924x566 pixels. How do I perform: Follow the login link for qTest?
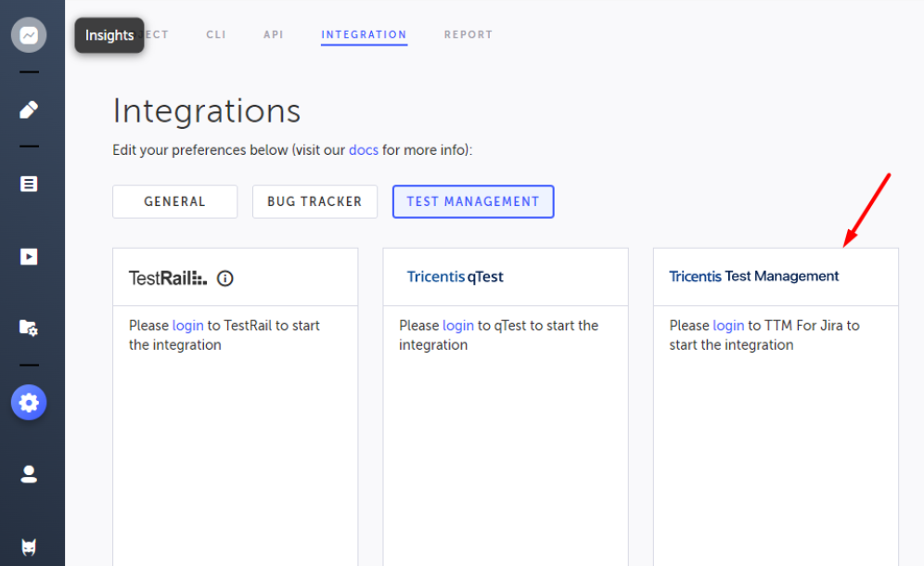(458, 326)
